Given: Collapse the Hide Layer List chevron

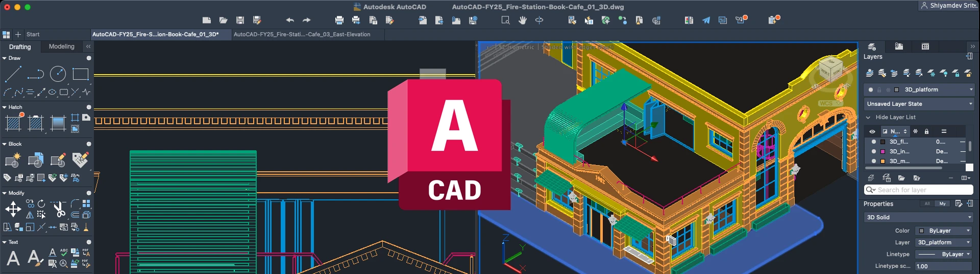Looking at the screenshot, I should [868, 118].
